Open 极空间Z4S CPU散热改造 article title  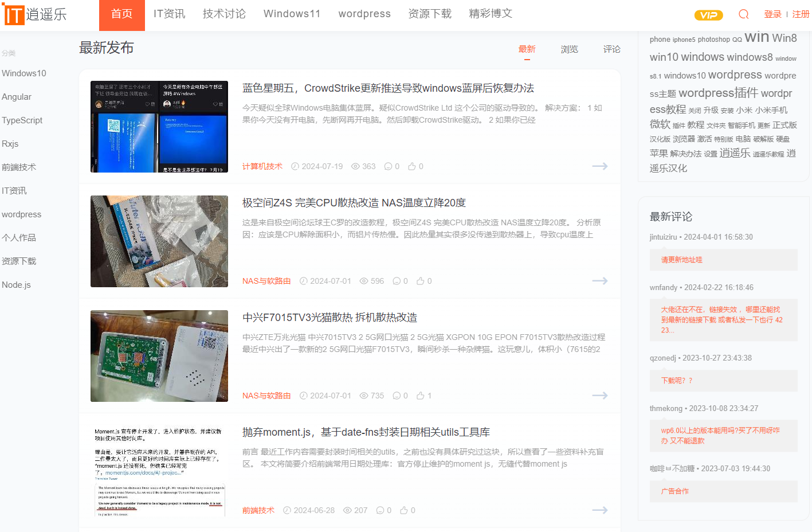354,203
